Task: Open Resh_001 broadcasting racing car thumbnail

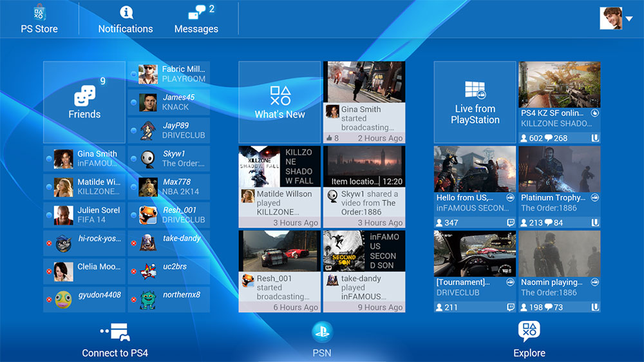Action: [x=279, y=251]
